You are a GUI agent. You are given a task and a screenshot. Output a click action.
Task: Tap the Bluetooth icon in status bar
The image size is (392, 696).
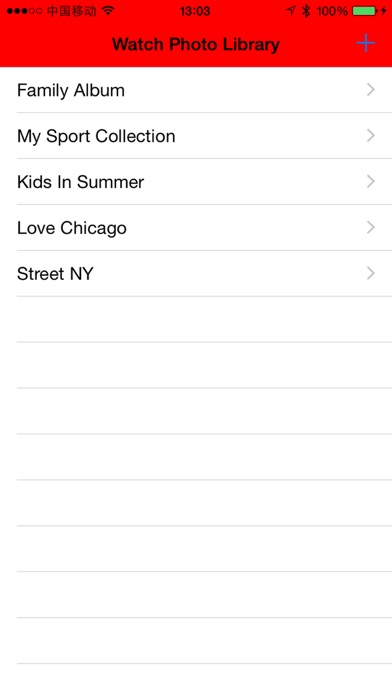306,11
